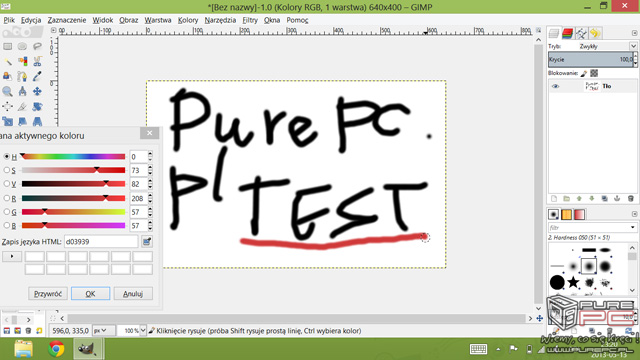This screenshot has height=360, width=640.
Task: Open the Tryb layer mode dropdown
Action: (x=607, y=47)
